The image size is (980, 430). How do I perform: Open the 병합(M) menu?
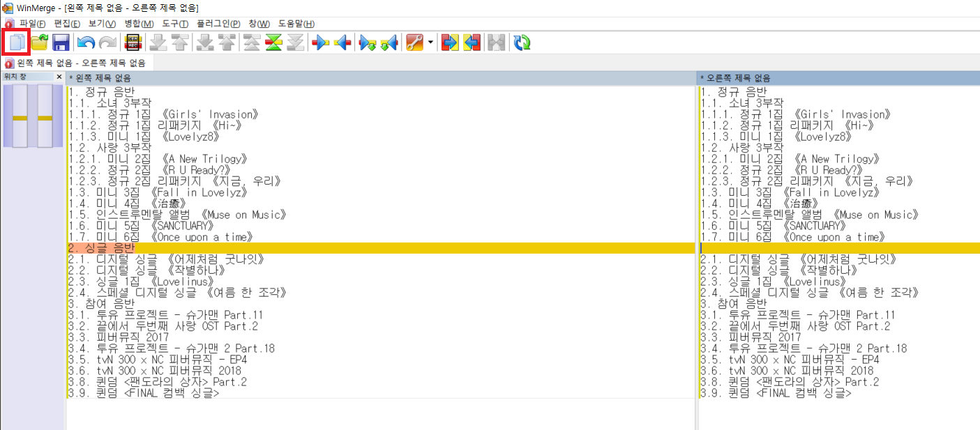[139, 24]
